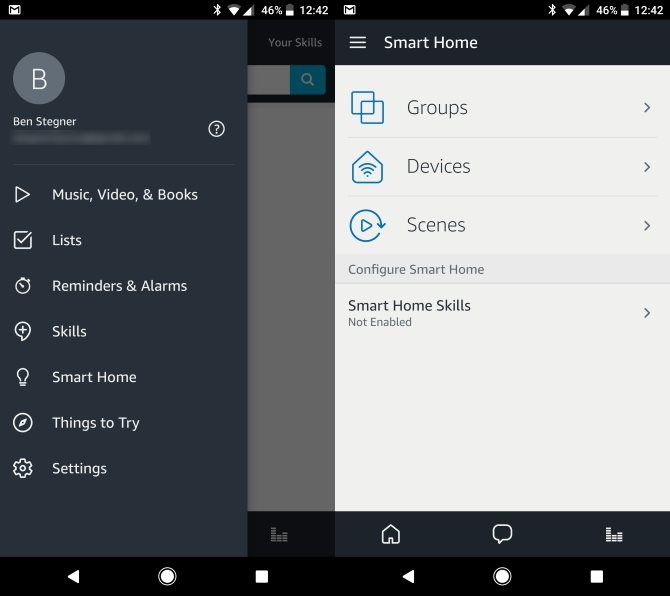Expand the Groups row chevron
670x596 pixels.
pyautogui.click(x=647, y=107)
